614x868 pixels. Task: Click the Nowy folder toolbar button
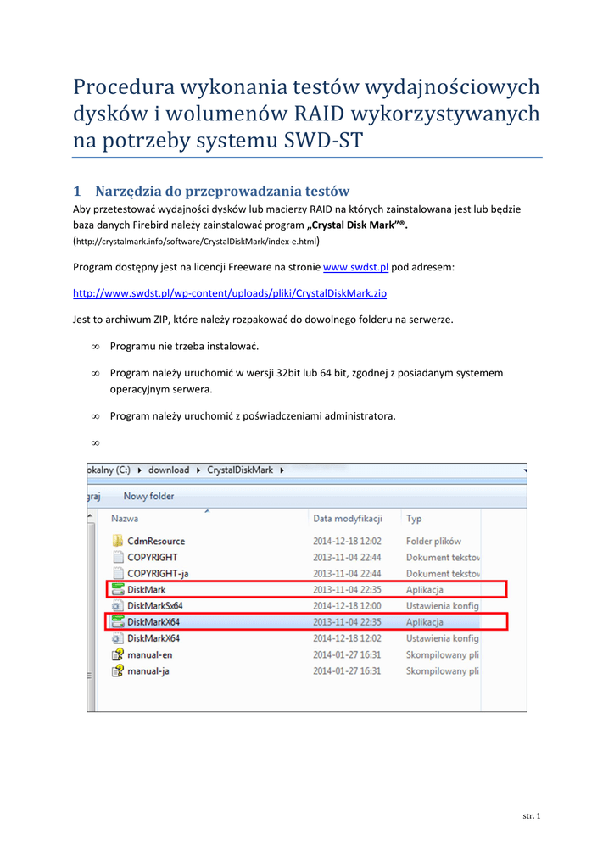tap(148, 497)
